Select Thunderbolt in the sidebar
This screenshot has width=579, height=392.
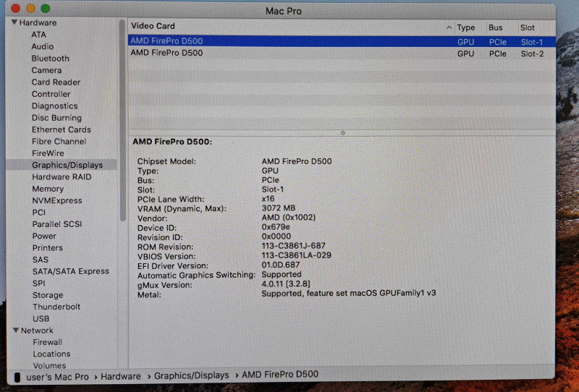click(x=56, y=307)
